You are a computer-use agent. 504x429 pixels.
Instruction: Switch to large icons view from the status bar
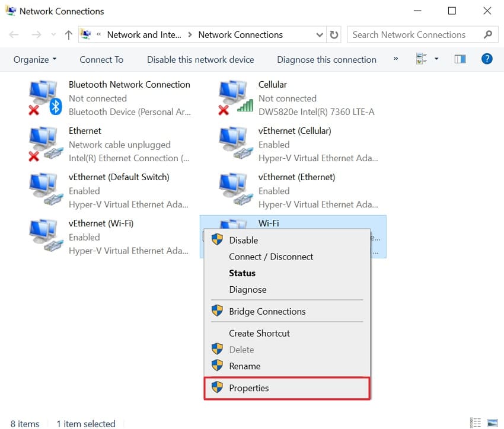point(492,422)
